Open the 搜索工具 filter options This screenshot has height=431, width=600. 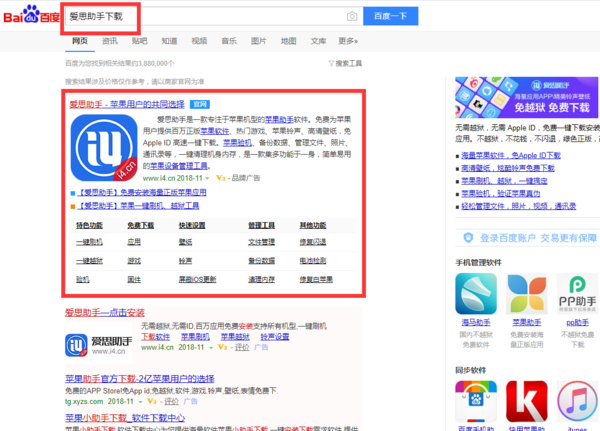click(345, 63)
